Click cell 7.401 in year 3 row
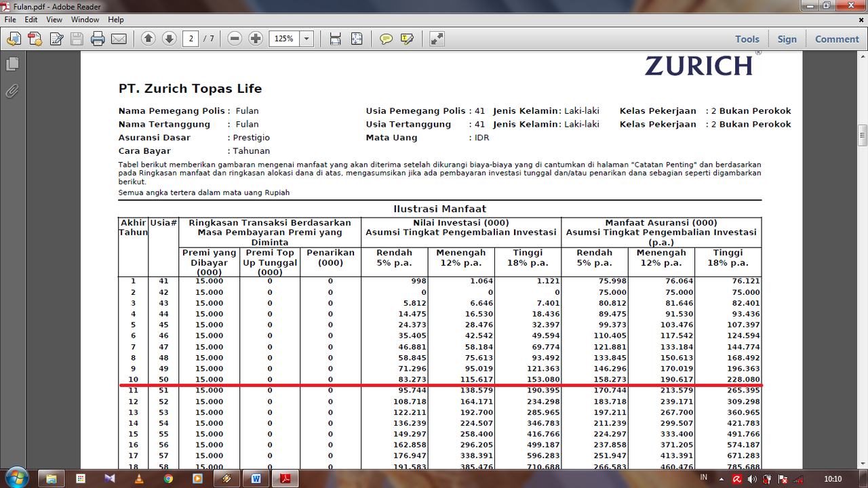 pyautogui.click(x=547, y=303)
